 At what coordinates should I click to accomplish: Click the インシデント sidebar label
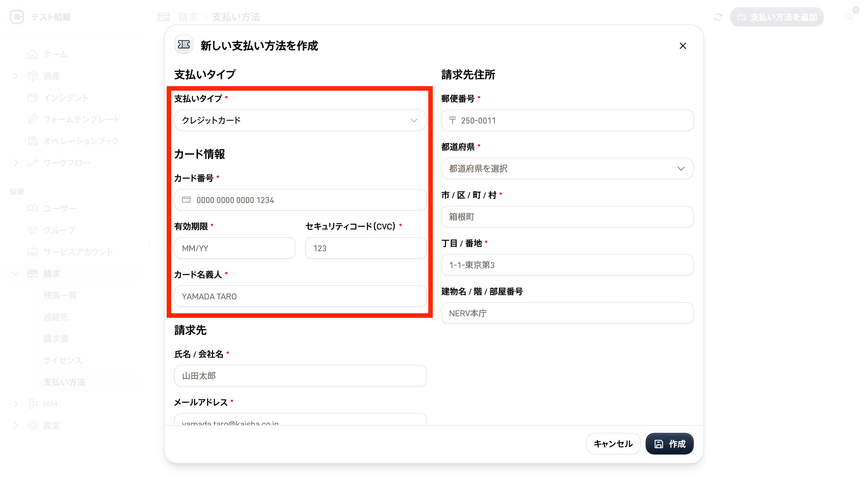coord(66,98)
